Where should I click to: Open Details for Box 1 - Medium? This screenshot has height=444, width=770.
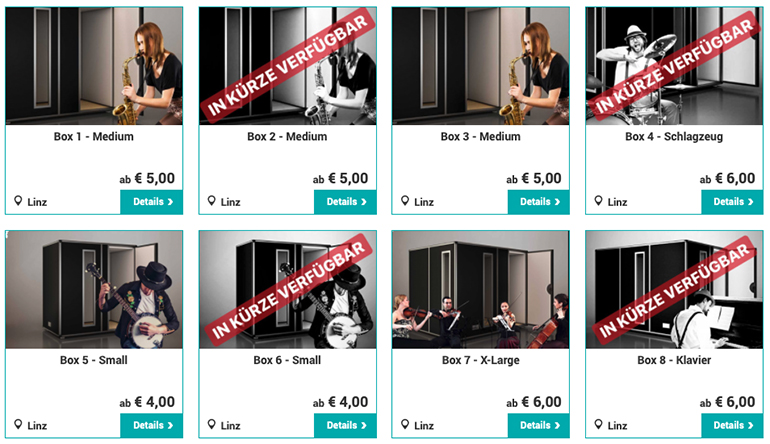pyautogui.click(x=152, y=202)
